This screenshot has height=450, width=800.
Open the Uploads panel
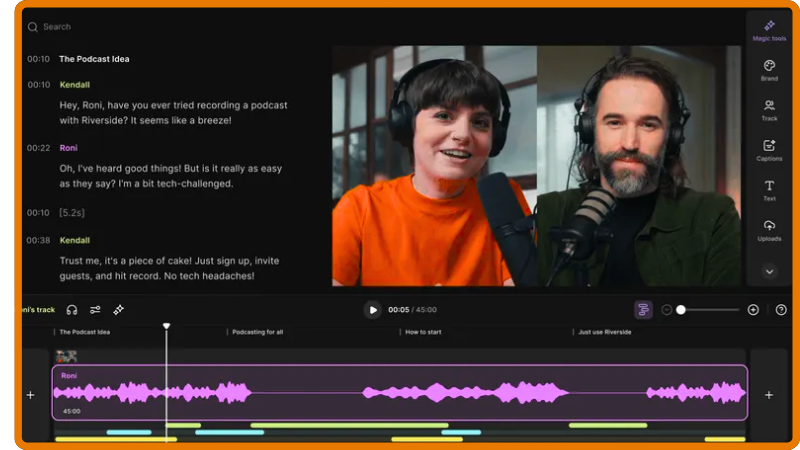(x=769, y=229)
